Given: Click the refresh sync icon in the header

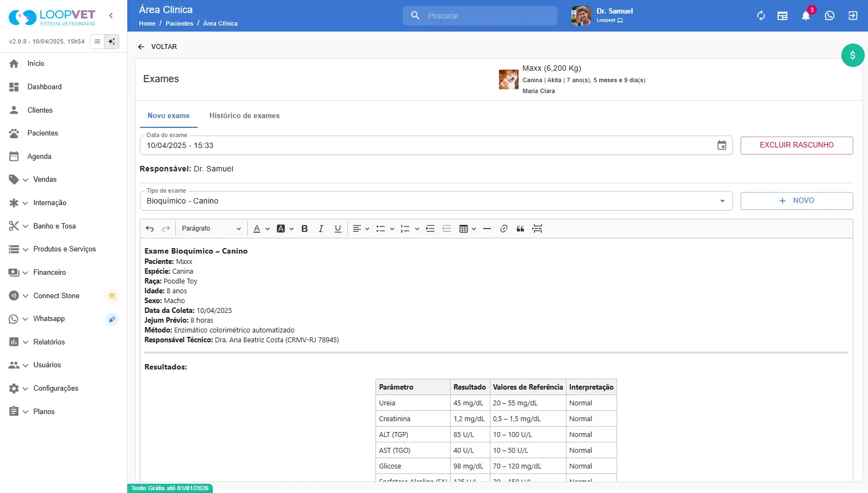Looking at the screenshot, I should 761,16.
